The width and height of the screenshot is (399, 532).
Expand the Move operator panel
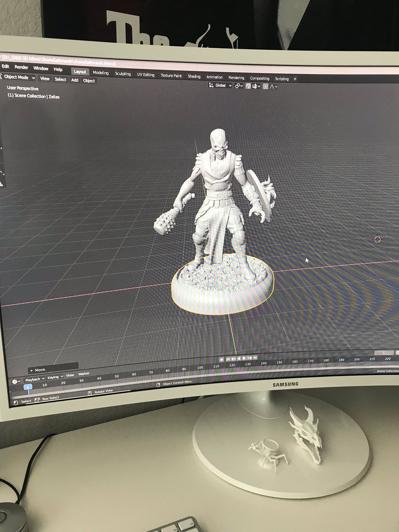(x=53, y=369)
